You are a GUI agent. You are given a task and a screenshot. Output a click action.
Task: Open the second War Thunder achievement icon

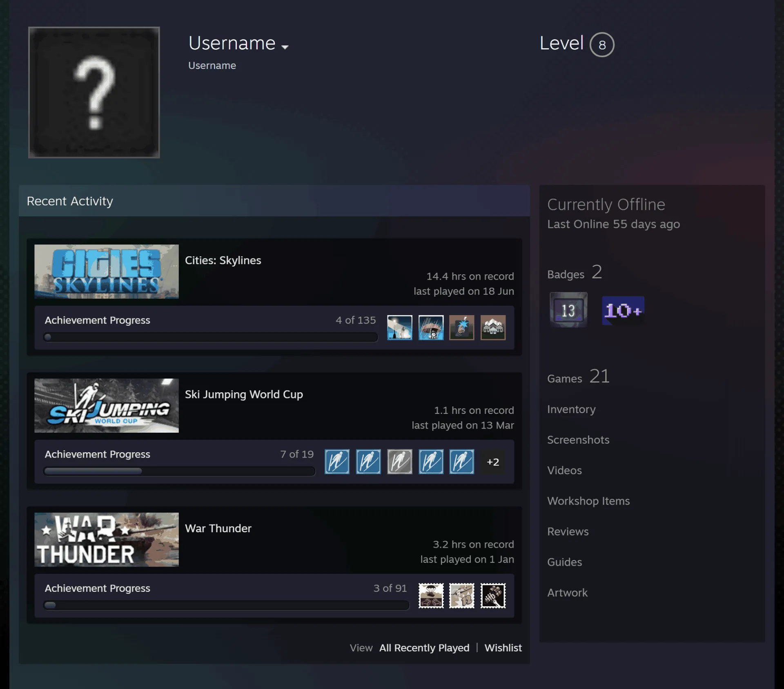tap(462, 596)
